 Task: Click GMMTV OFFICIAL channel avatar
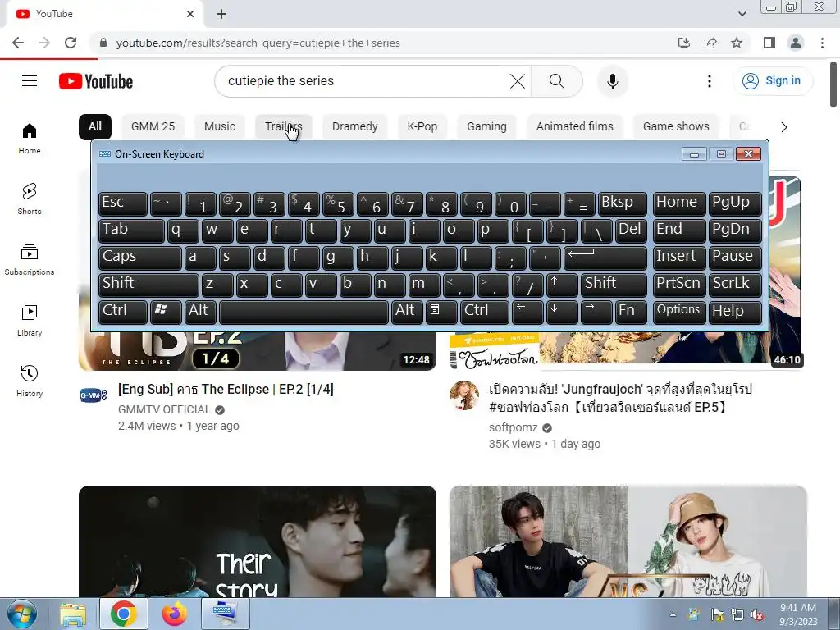[94, 395]
